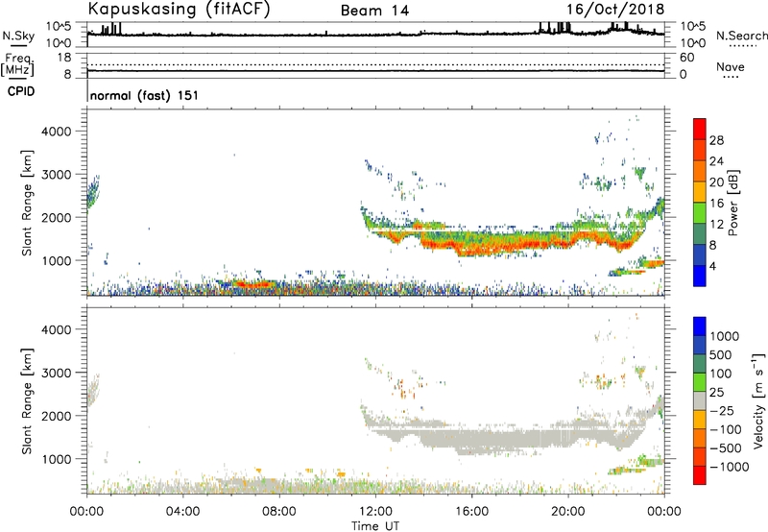This screenshot has width=768, height=532.
Task: Click the 18 tick on frequency axis
Action: 64,58
